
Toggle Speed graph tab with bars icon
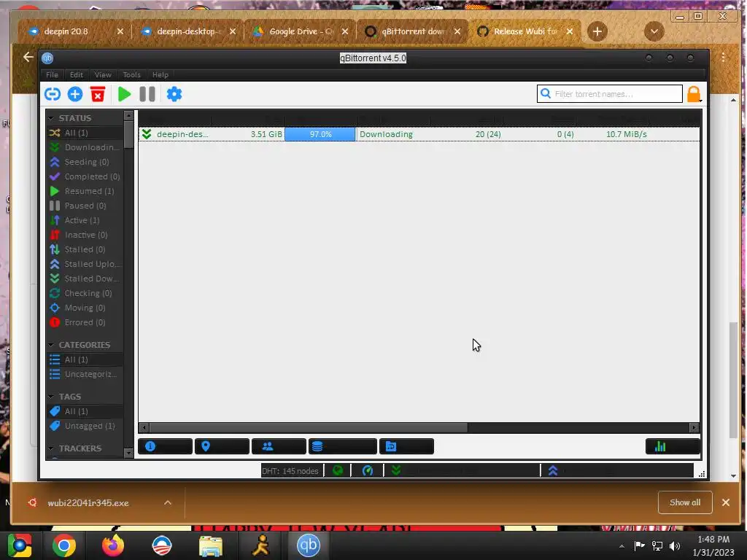coord(673,446)
